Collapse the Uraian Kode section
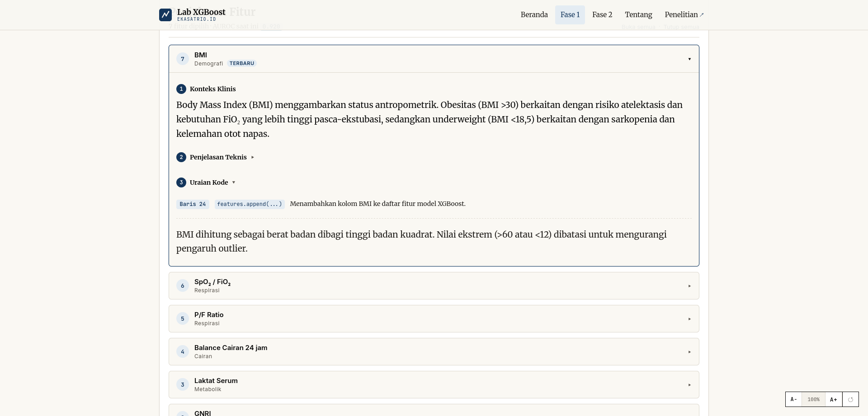 coord(212,182)
